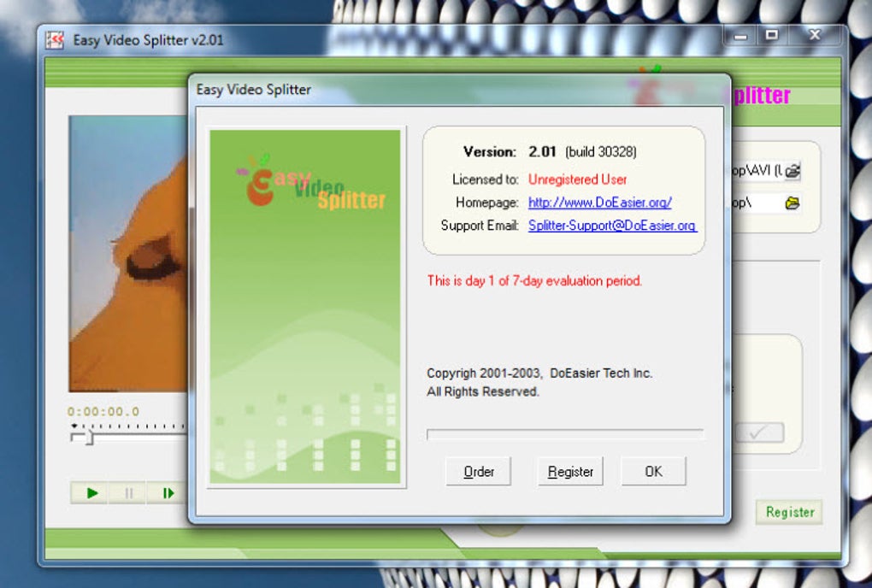Open the yellow output folder browse icon
Screen dimensions: 872x588
coord(792,203)
